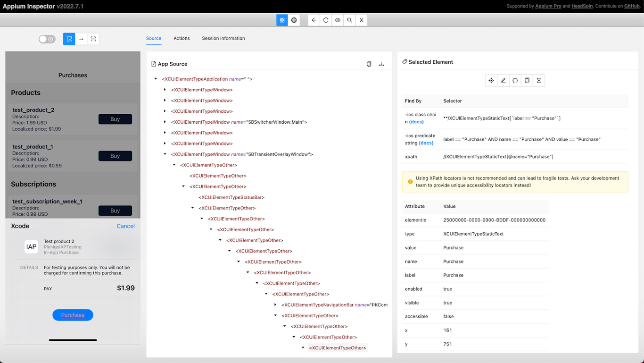Download the app source file

pyautogui.click(x=381, y=64)
